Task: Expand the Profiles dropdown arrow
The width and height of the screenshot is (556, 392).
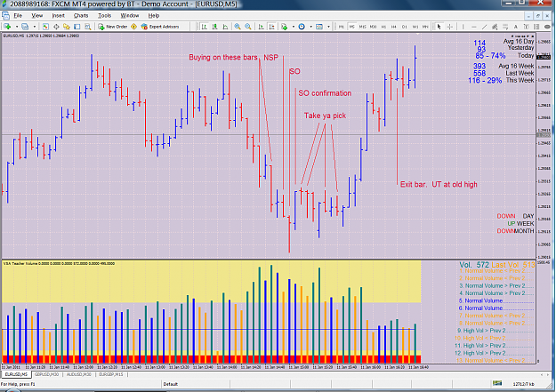Action: (35, 27)
